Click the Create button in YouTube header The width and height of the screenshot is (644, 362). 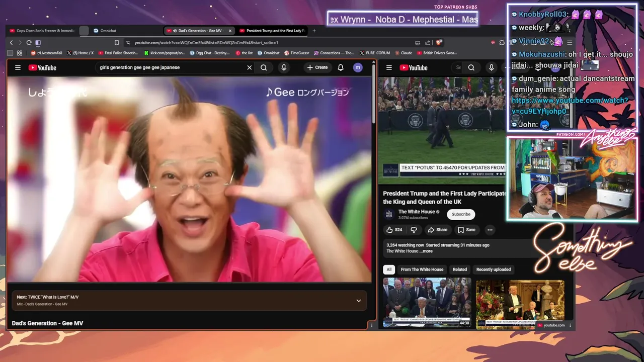click(317, 67)
